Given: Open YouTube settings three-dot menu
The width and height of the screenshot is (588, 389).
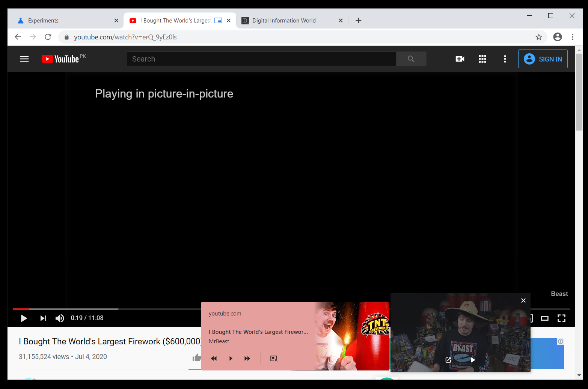Looking at the screenshot, I should 505,59.
